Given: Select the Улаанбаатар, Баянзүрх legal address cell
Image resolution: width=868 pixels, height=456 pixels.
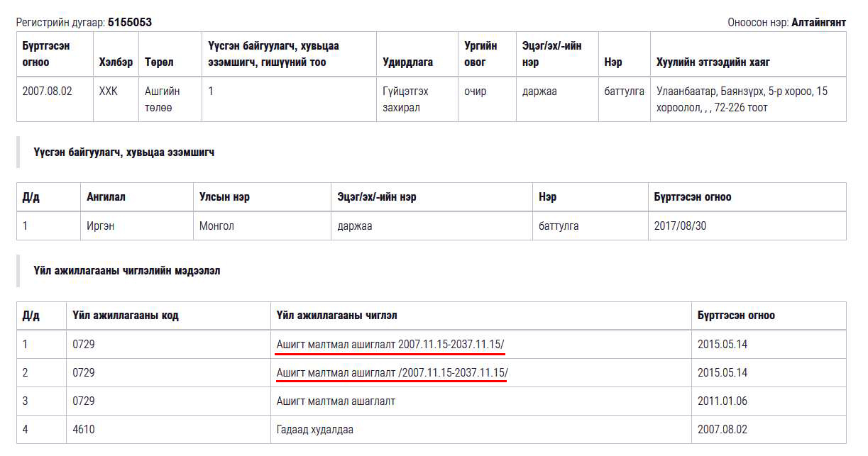Looking at the screenshot, I should 742,99.
